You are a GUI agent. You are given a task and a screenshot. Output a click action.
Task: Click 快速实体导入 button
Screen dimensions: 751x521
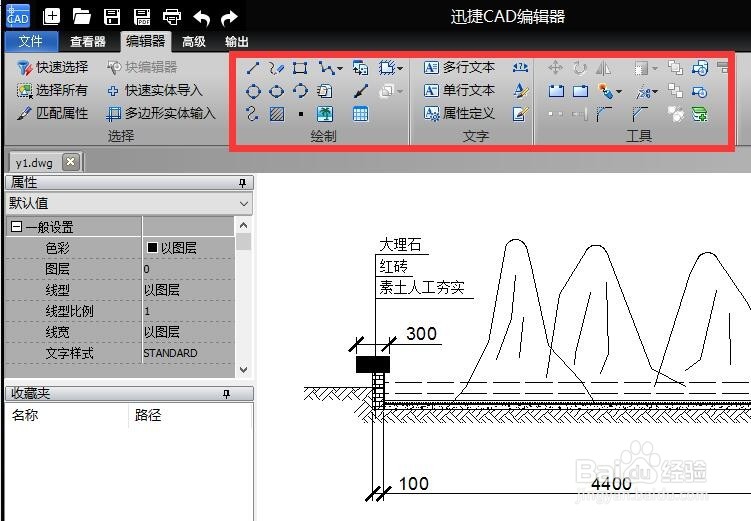point(154,90)
